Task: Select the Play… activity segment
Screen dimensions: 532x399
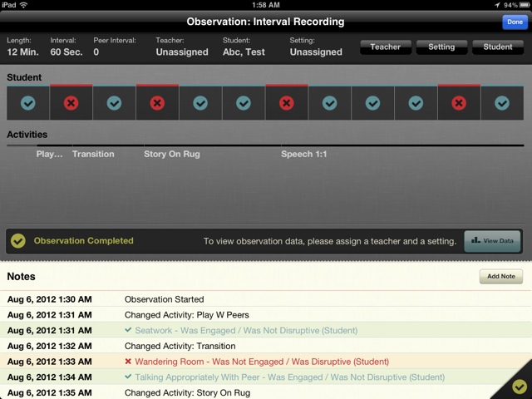Action: [50, 154]
